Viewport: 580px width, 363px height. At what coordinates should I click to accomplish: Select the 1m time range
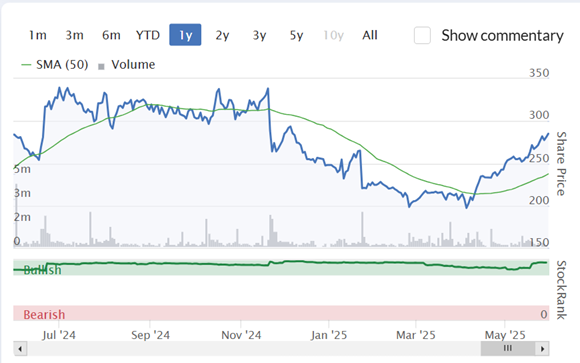click(x=38, y=35)
